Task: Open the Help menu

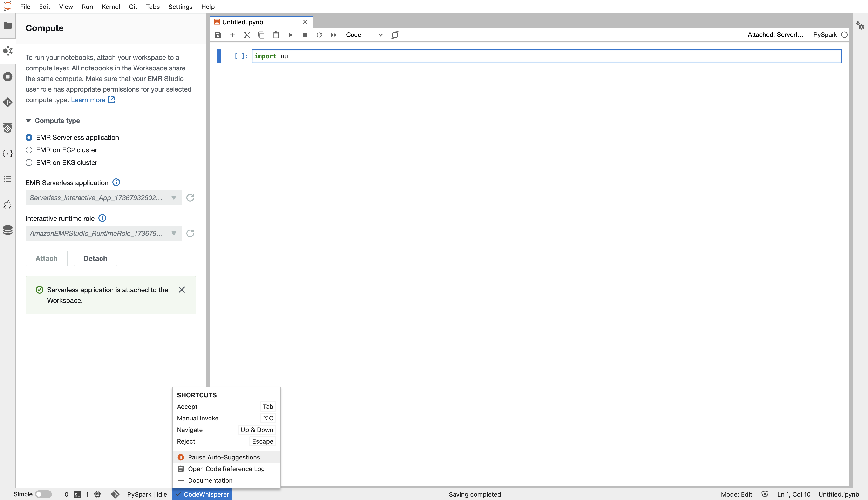Action: click(208, 7)
